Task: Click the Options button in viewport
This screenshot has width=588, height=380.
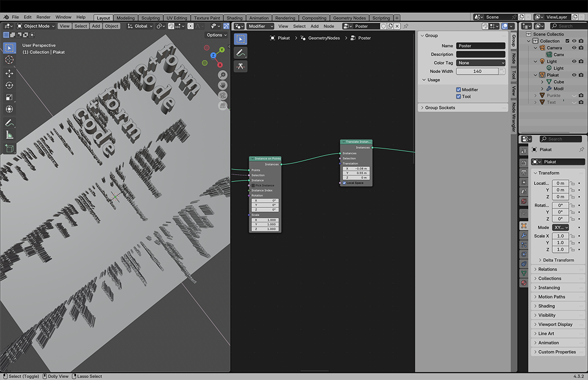Action: (x=216, y=35)
